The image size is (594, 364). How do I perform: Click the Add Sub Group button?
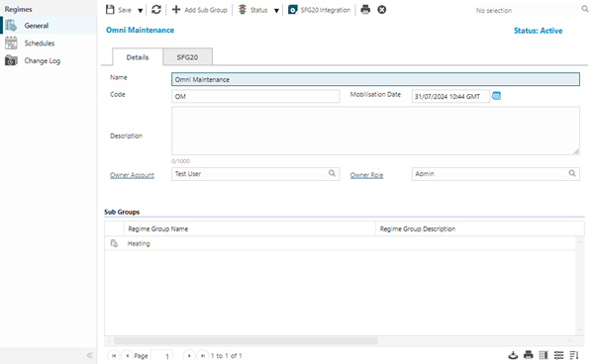point(200,10)
